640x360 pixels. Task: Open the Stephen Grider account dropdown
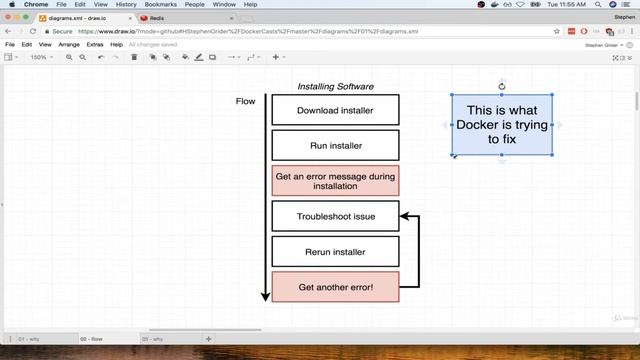[x=604, y=45]
